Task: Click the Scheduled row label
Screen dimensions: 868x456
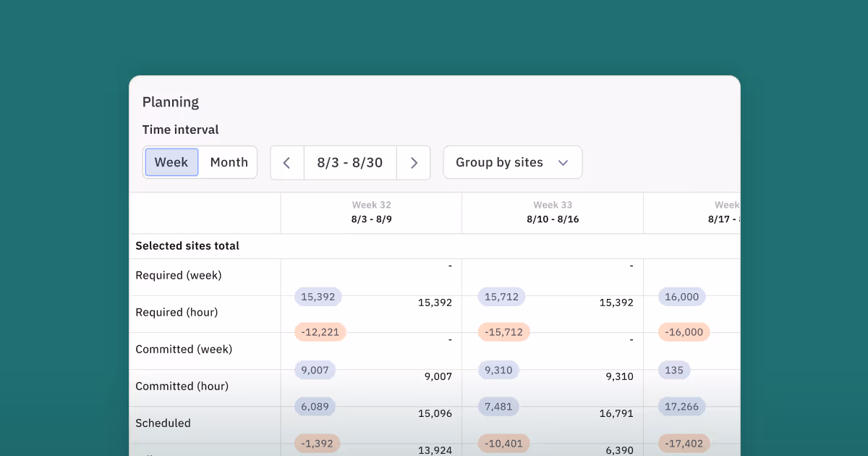Action: pyautogui.click(x=163, y=423)
